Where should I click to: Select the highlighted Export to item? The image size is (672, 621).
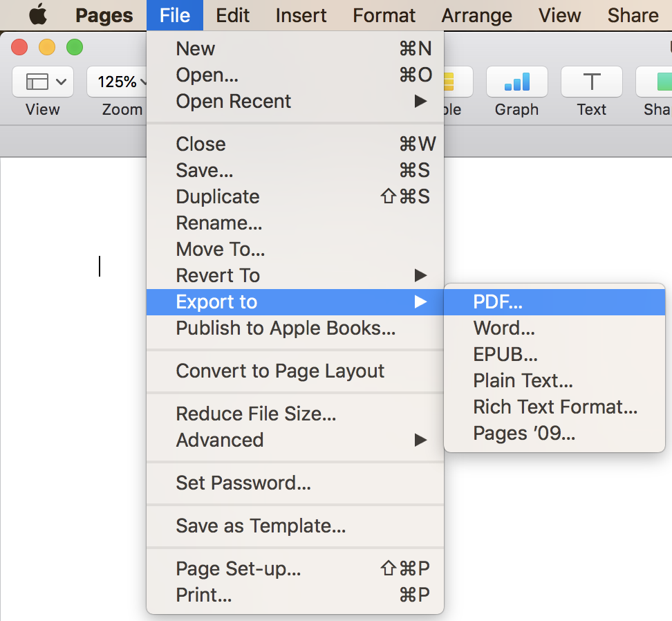(295, 302)
